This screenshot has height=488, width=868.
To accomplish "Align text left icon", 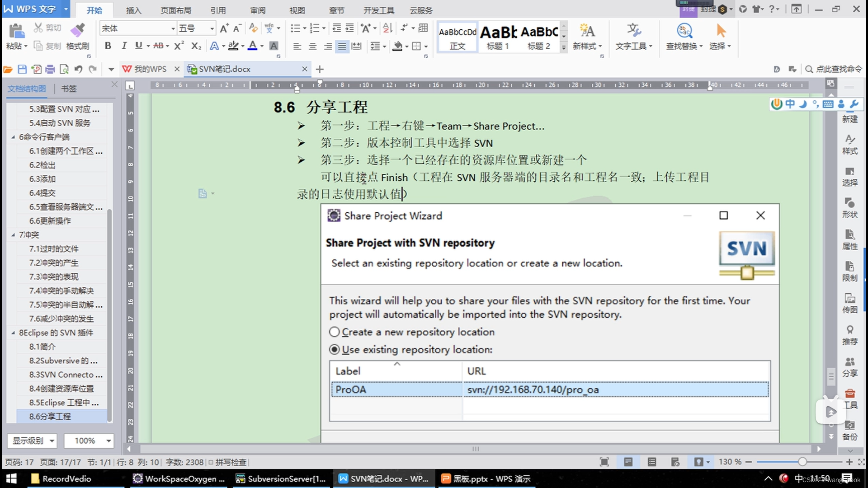I will click(297, 46).
